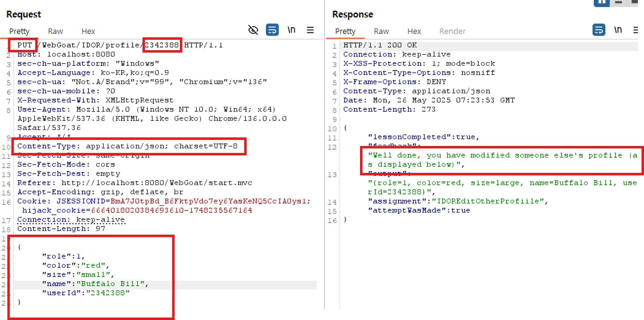This screenshot has height=320, width=644.
Task: Click the 2342388 user ID in request path
Action: [x=162, y=45]
